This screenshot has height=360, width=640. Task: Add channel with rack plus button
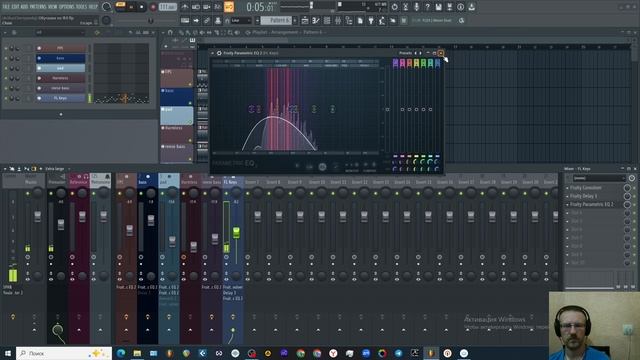pos(61,115)
